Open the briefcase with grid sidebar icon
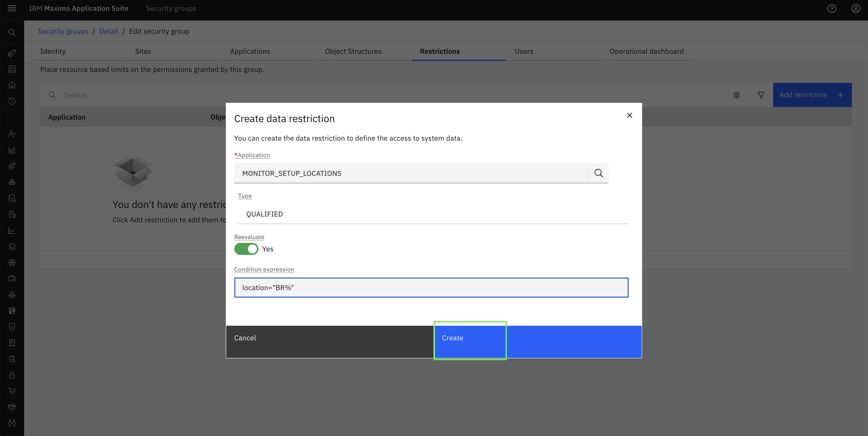Screen dimensions: 868x436 point(12,279)
